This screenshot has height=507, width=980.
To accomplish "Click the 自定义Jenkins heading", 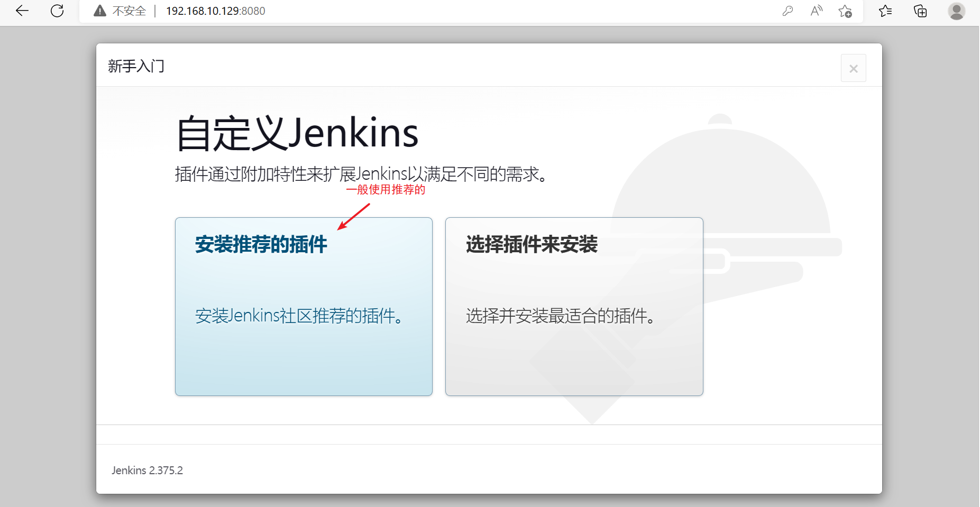I will click(297, 133).
